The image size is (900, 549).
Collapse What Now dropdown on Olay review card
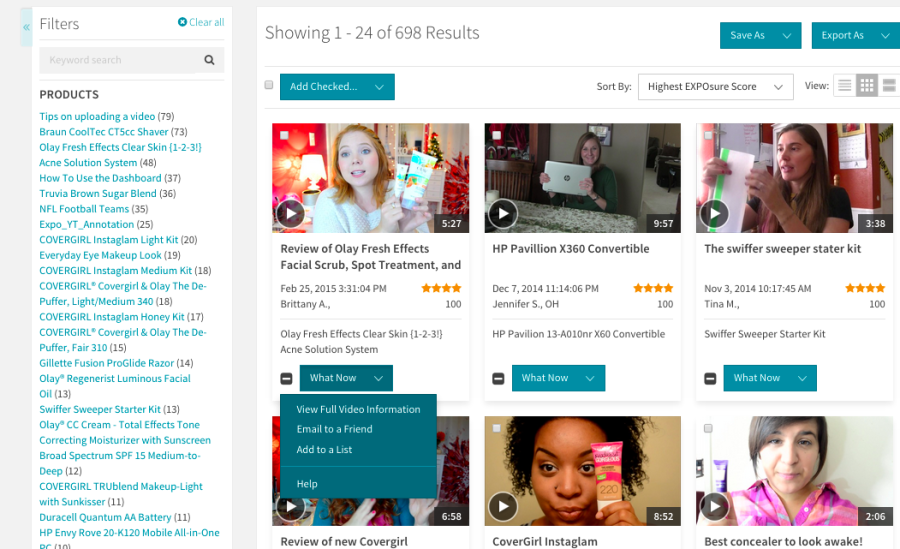346,378
